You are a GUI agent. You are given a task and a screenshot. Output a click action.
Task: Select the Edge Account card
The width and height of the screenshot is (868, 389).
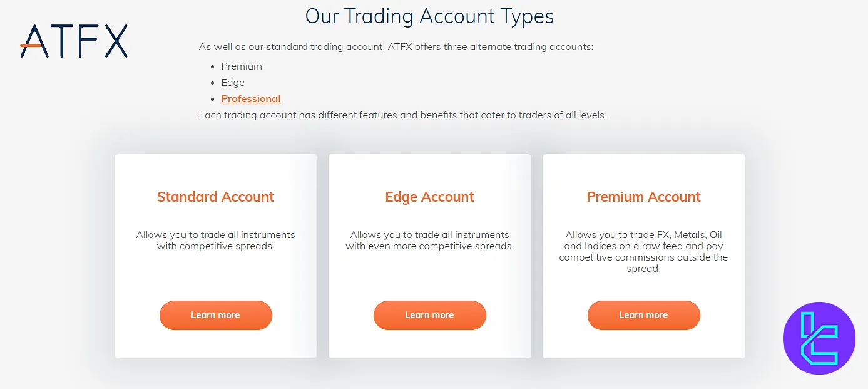pyautogui.click(x=429, y=256)
